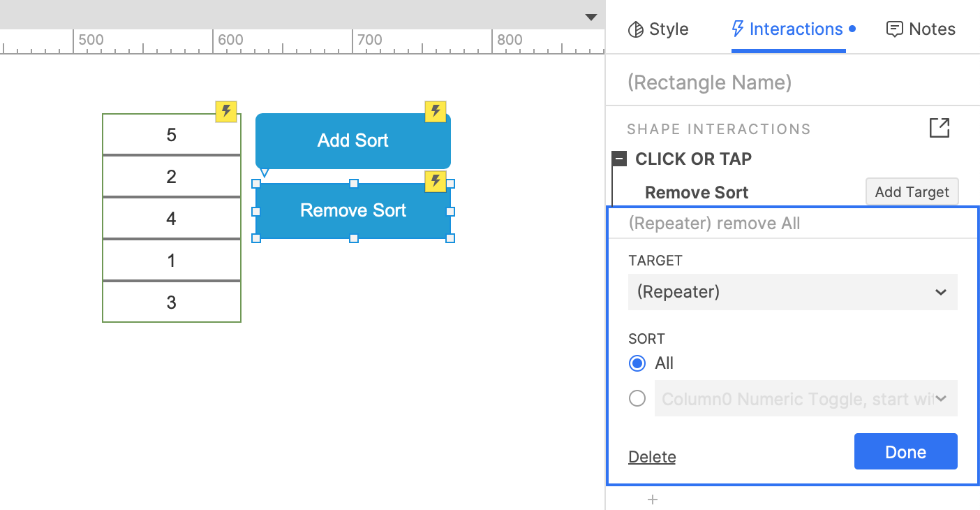Viewport: 980px width, 510px height.
Task: Open interactions in the pop-out editor window
Action: (x=940, y=129)
